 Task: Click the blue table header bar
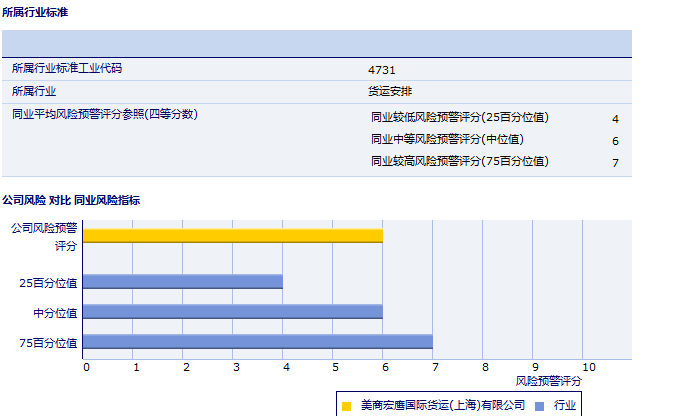[x=316, y=44]
